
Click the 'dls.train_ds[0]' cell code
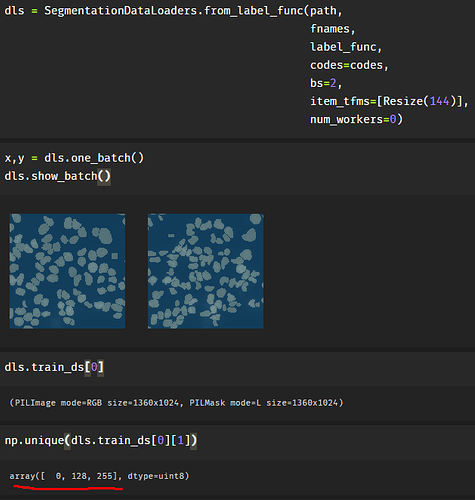[54, 367]
